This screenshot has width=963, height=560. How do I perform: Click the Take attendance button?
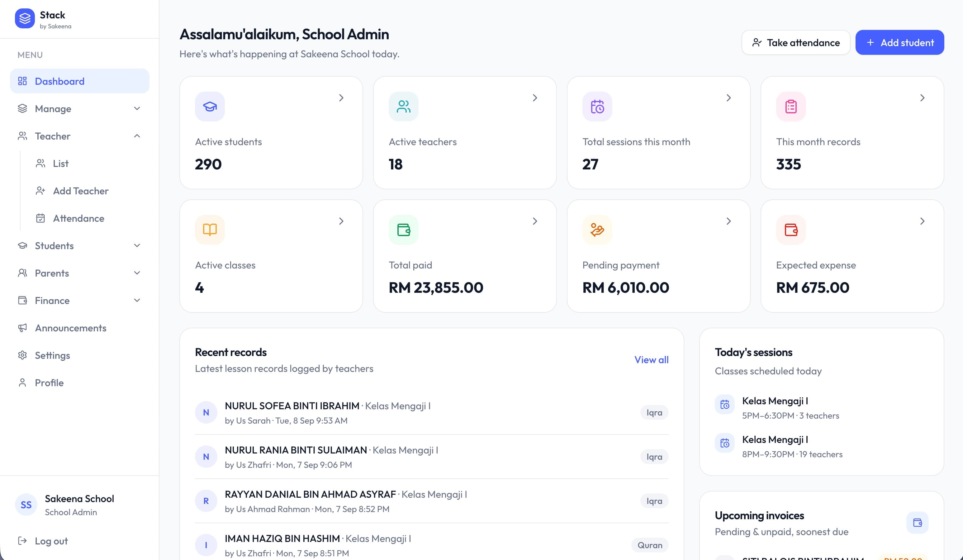click(796, 42)
